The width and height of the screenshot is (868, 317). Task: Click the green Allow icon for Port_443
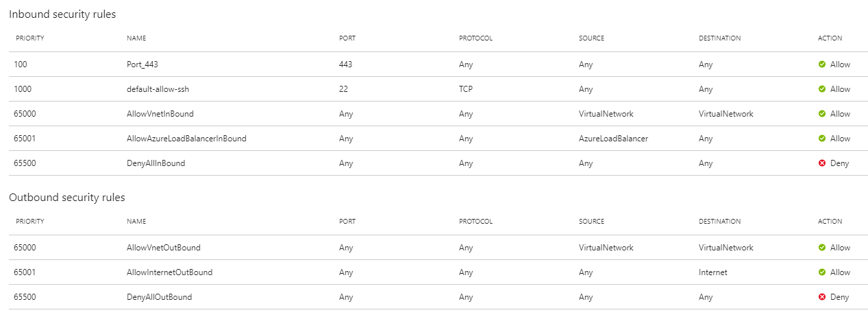822,64
